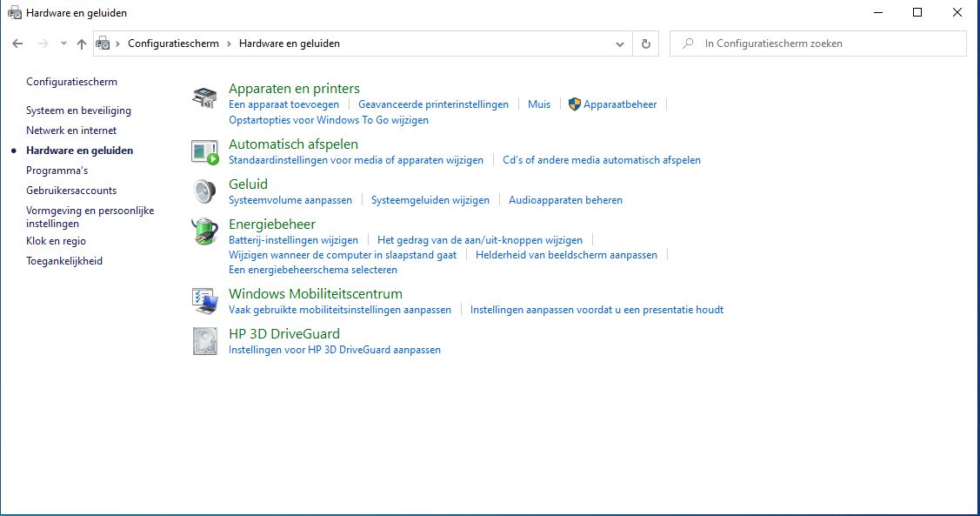Click Een energiebeheerschema selecteren
Image resolution: width=980 pixels, height=516 pixels.
pos(313,271)
